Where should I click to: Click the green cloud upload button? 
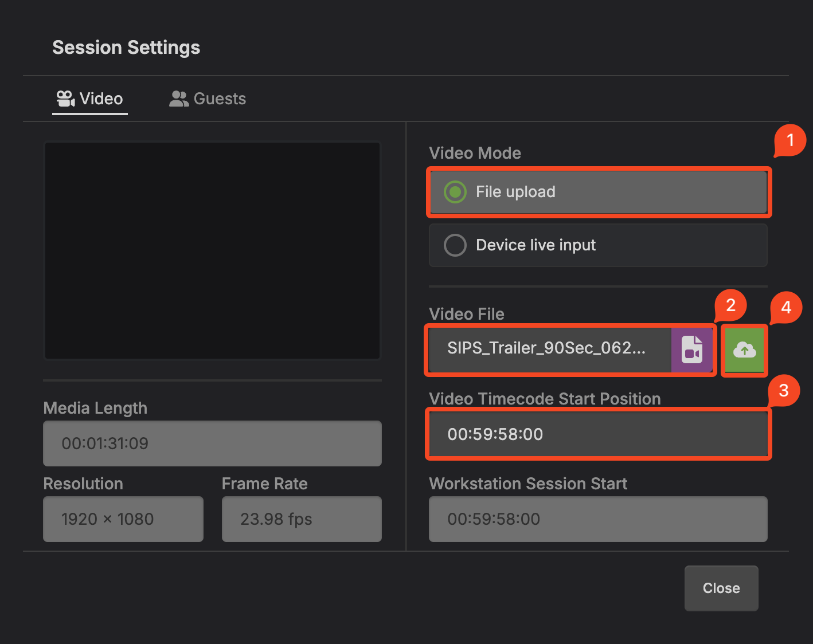coord(744,350)
